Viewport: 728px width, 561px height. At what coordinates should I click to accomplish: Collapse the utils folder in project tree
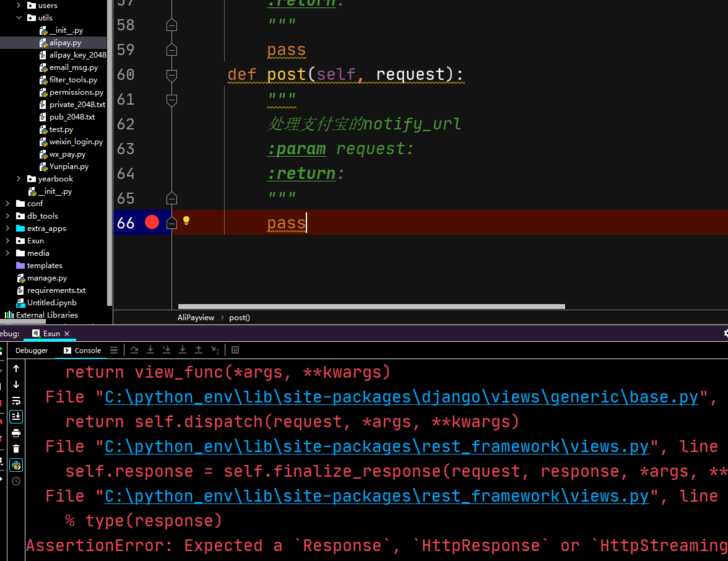[x=19, y=18]
